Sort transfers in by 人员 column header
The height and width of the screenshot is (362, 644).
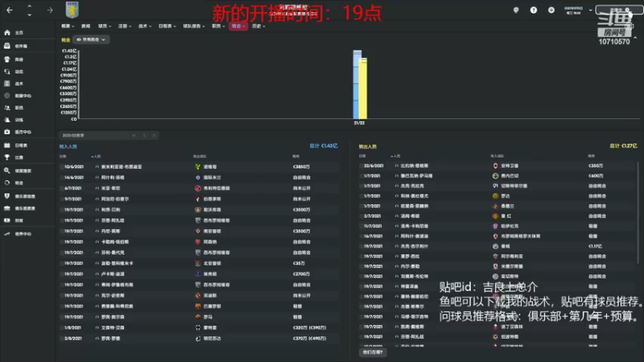[x=96, y=156]
